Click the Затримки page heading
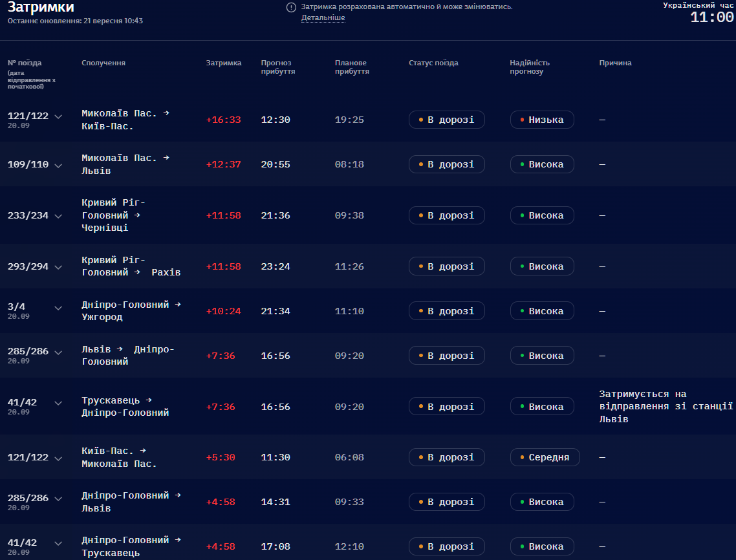Screen dimensions: 736x560 click(41, 7)
